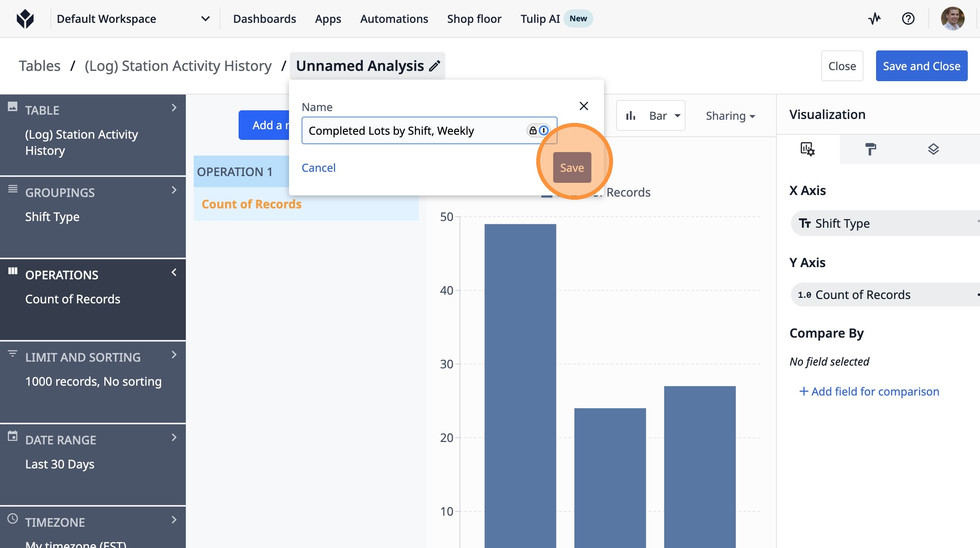This screenshot has height=548, width=980.
Task: Open the help question mark icon
Action: coord(908,19)
